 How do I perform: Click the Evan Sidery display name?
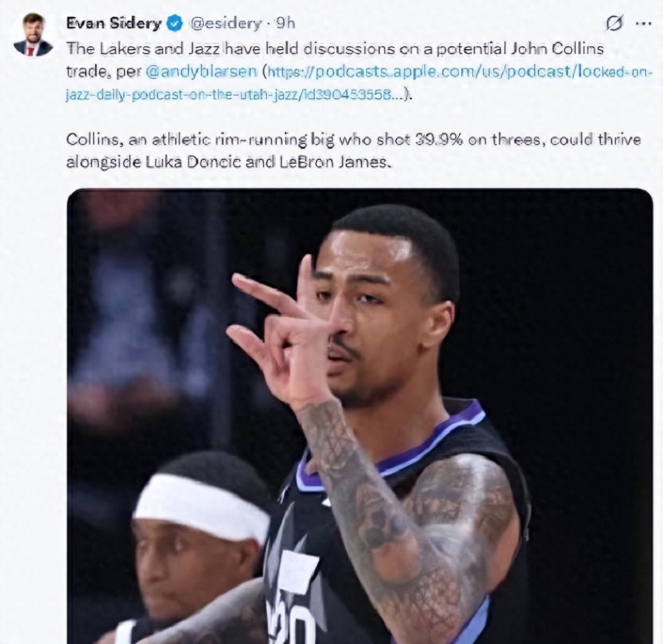tap(113, 23)
